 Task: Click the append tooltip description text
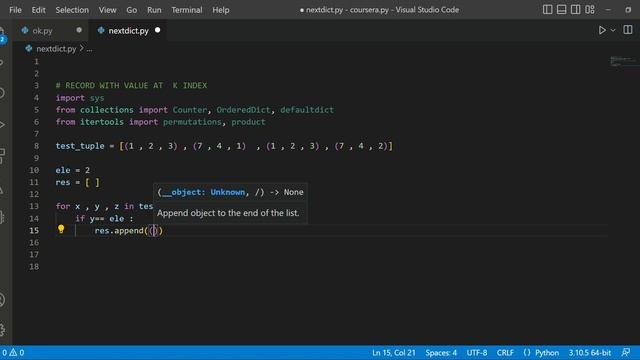click(228, 213)
